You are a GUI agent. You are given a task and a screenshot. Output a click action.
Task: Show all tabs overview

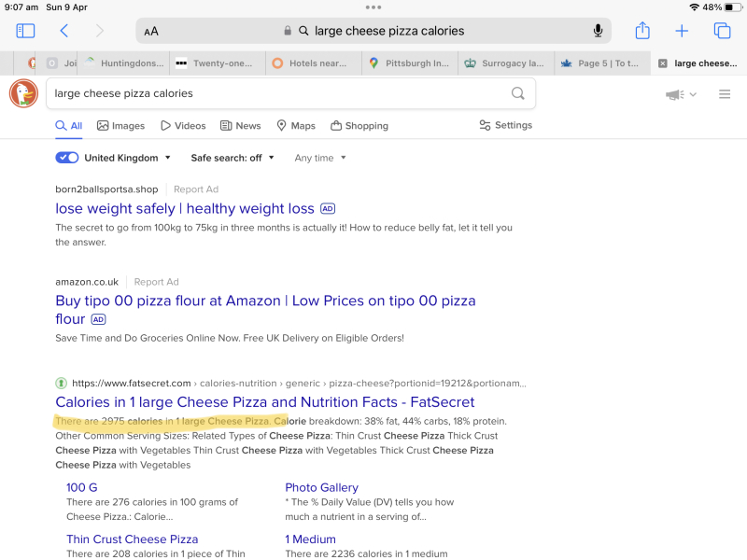pyautogui.click(x=722, y=31)
